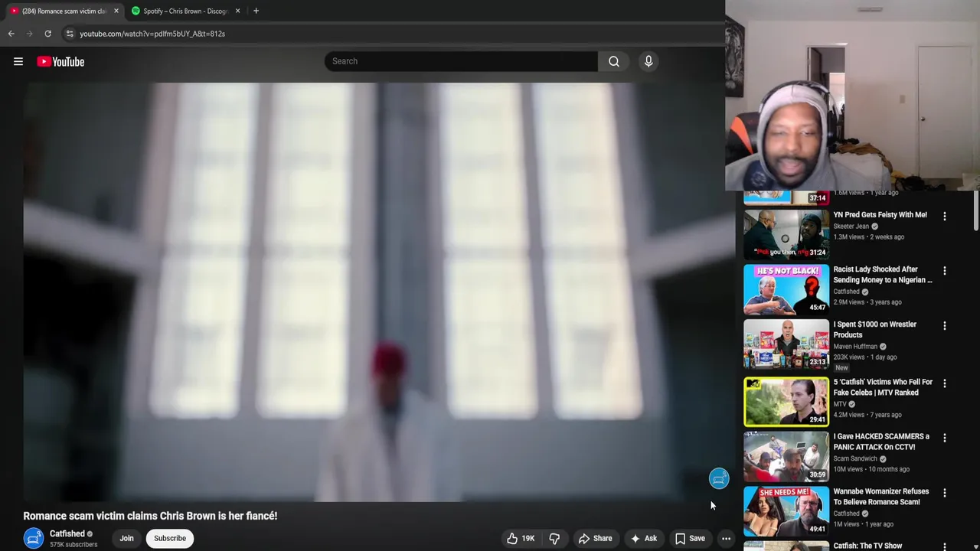Open thumbnail for YN Pred Gets Feisty With Me
The width and height of the screenshot is (980, 551).
[x=786, y=234]
